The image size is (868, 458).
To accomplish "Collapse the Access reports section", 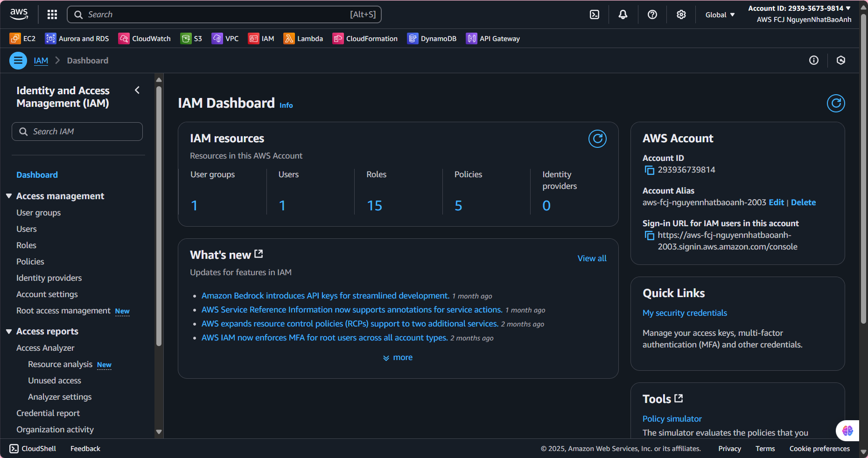I will 9,331.
